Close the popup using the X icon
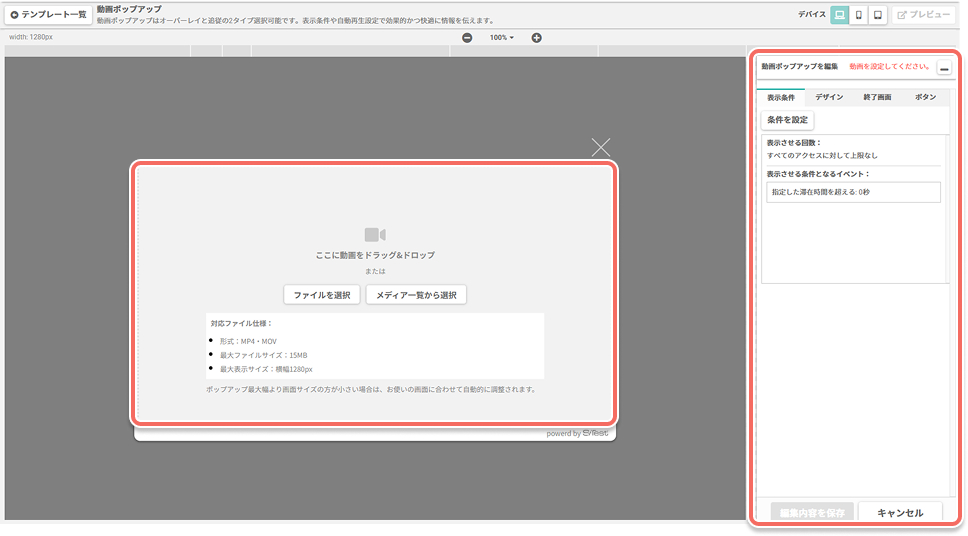The width and height of the screenshot is (968, 536). coord(601,147)
